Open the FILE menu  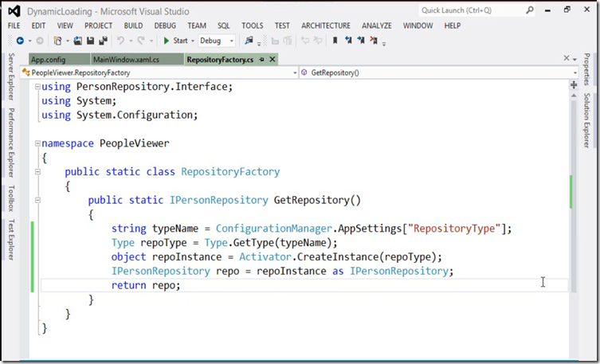(14, 25)
